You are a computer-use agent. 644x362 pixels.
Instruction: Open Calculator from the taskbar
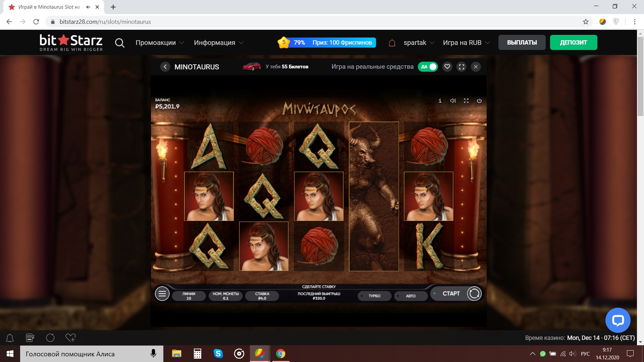click(198, 354)
